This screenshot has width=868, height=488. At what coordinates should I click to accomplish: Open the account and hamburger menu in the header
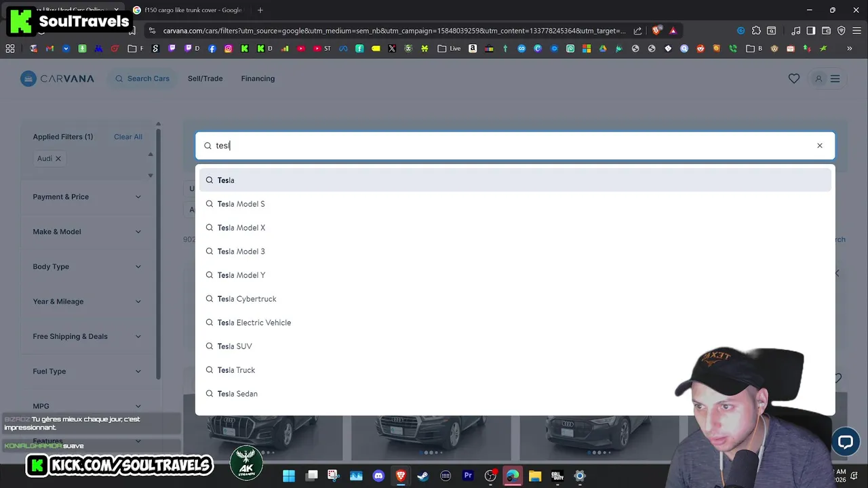tap(827, 79)
